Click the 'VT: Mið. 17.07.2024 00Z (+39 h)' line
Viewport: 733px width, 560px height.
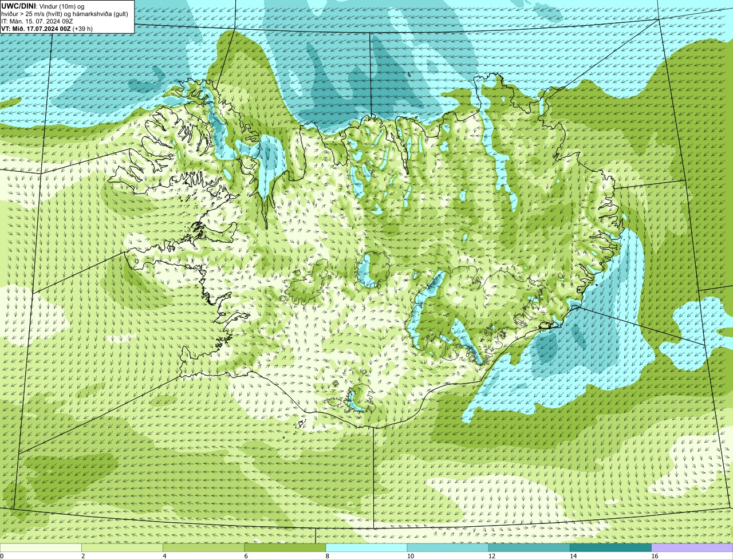point(47,29)
